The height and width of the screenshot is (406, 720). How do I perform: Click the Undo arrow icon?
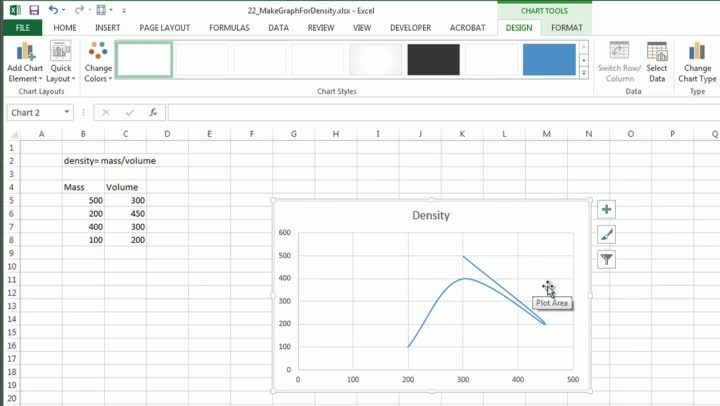(x=53, y=10)
